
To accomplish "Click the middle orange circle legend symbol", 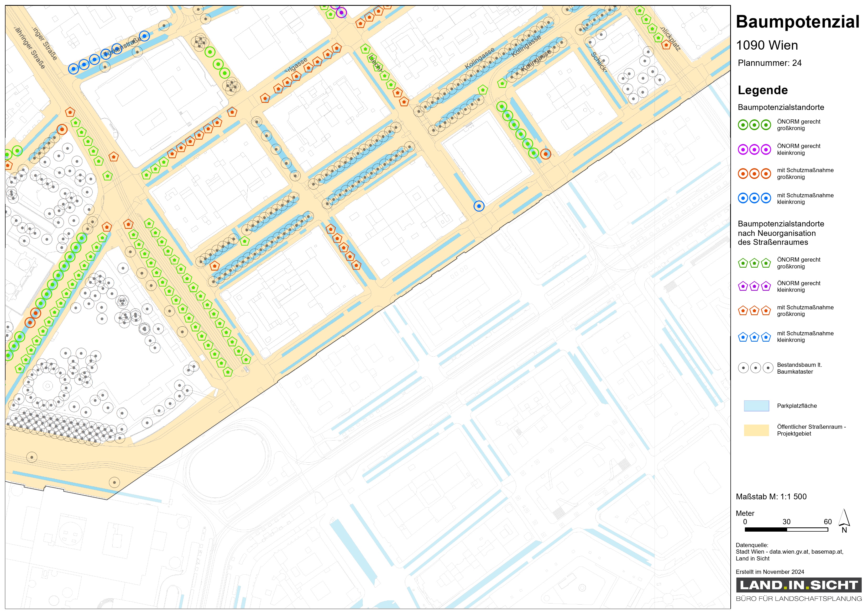I will coord(754,173).
